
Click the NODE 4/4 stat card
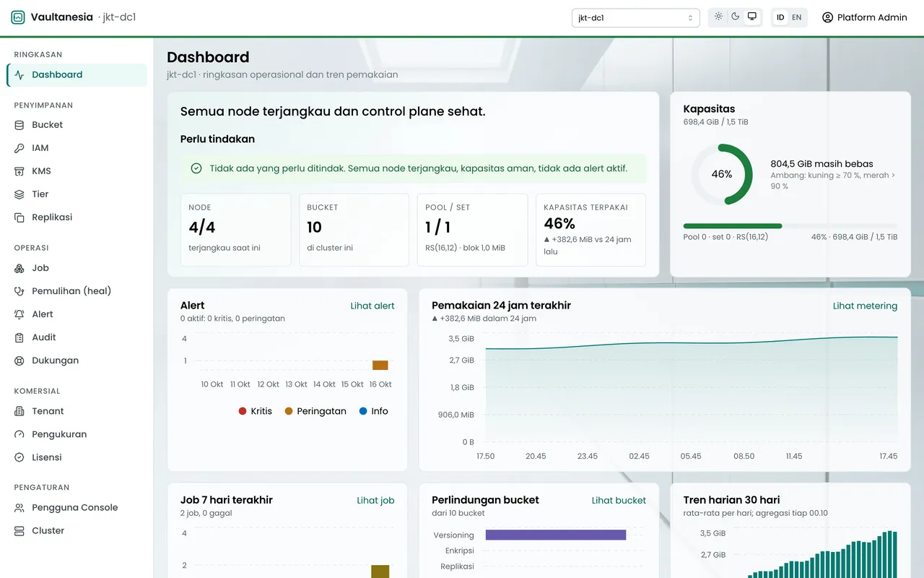click(235, 230)
